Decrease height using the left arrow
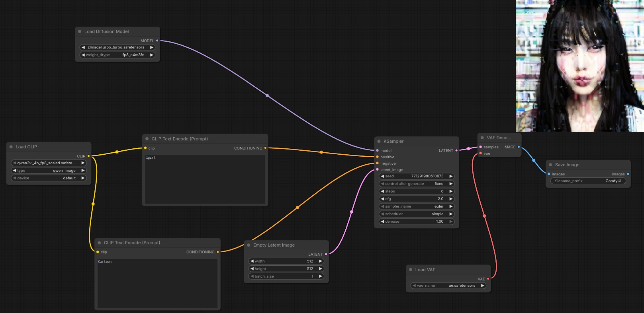Screen dimensions: 644x313 point(252,269)
